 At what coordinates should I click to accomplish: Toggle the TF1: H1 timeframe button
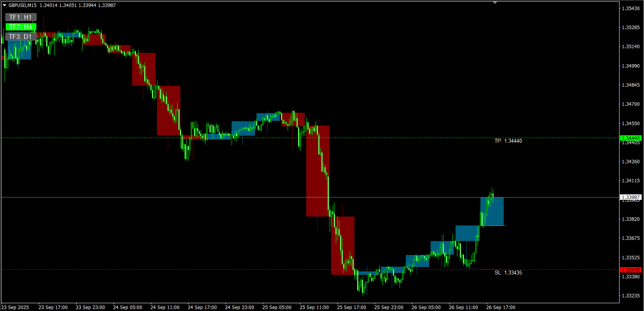click(x=21, y=17)
